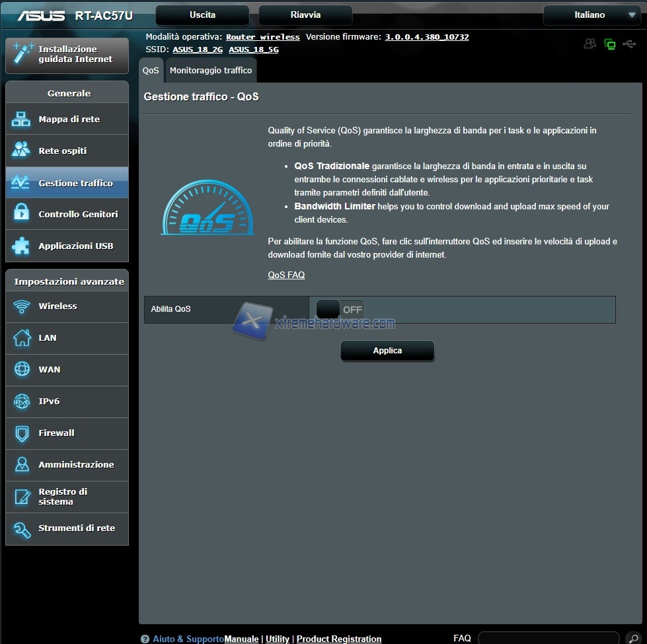Image resolution: width=647 pixels, height=644 pixels.
Task: Enable the Abilita QoS switch
Action: point(340,309)
